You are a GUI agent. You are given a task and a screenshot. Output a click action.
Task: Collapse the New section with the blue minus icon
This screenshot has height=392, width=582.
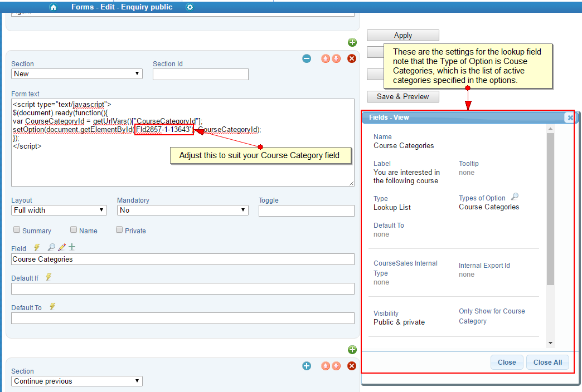point(307,58)
